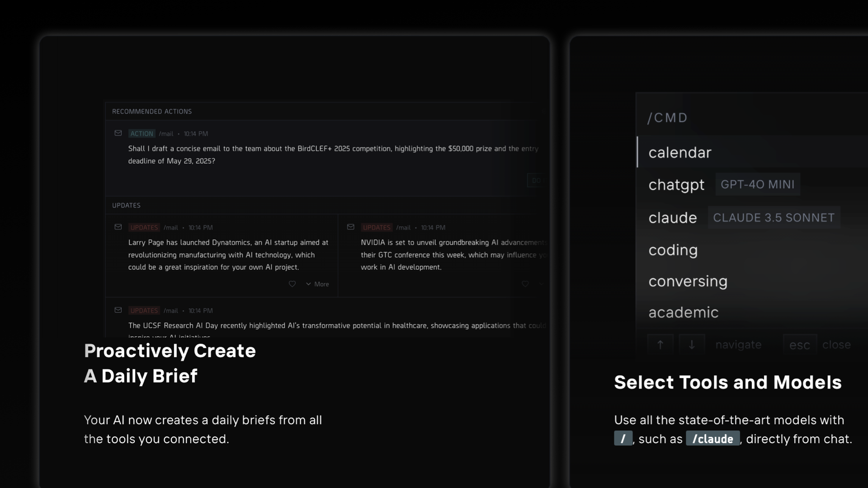Viewport: 868px width, 488px height.
Task: Choose the coding command
Action: pyautogui.click(x=673, y=250)
